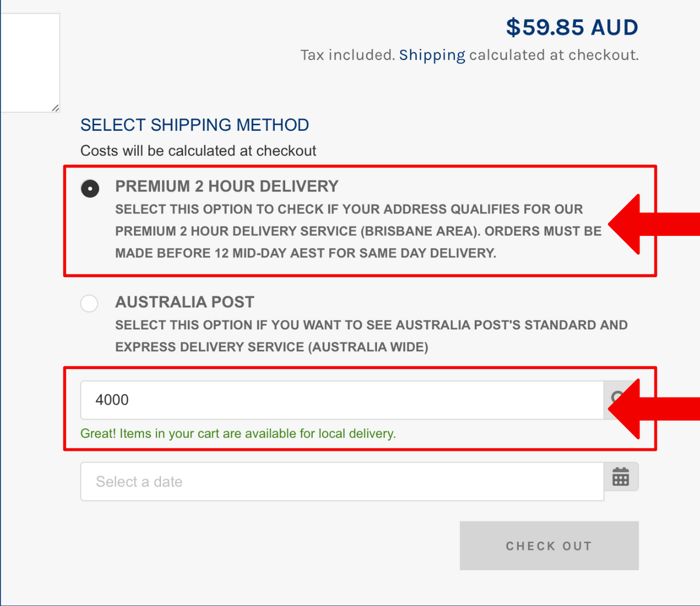Click the $59.85 AUD total price

tap(572, 27)
